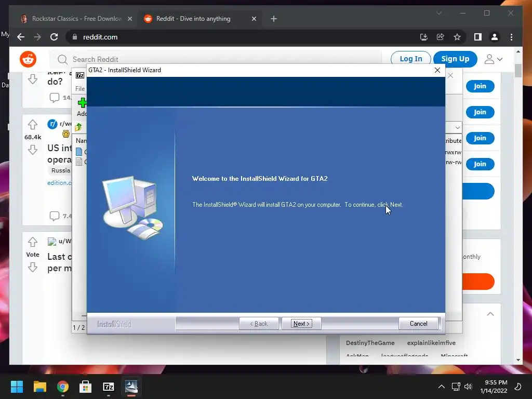Click the volume speaker tray icon

pos(468,387)
